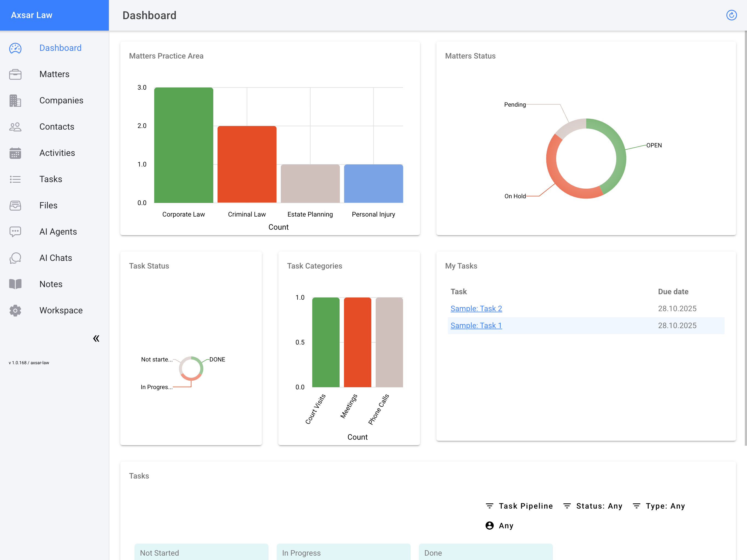The width and height of the screenshot is (747, 560).
Task: Open the Workspace gear icon
Action: (15, 310)
